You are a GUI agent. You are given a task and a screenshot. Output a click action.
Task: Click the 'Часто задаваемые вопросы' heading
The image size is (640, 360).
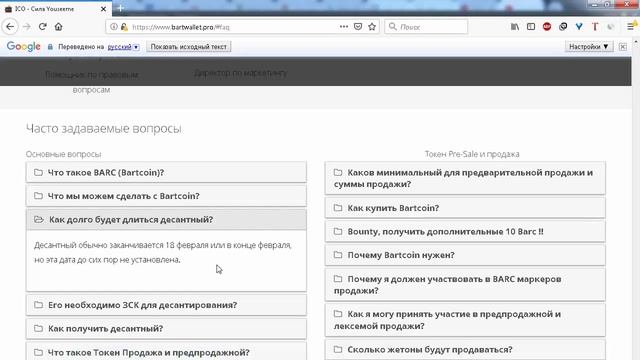[104, 129]
